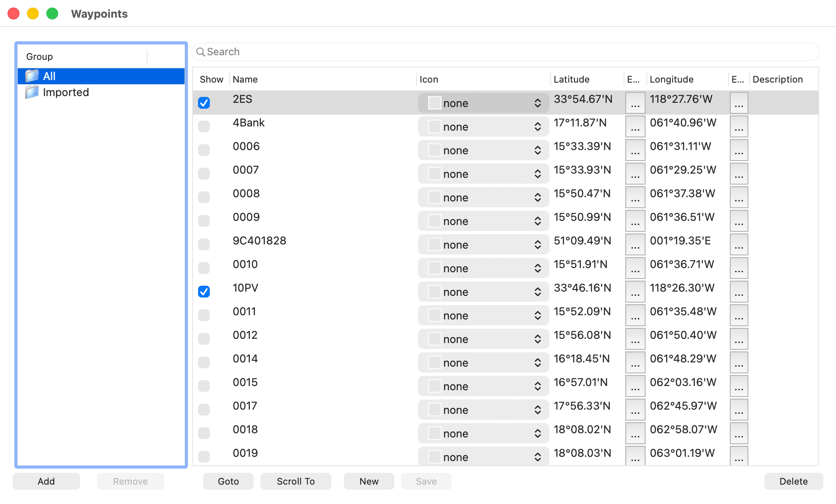The height and width of the screenshot is (504, 836).
Task: Open icon dropdown for waypoint 0010
Action: (483, 268)
